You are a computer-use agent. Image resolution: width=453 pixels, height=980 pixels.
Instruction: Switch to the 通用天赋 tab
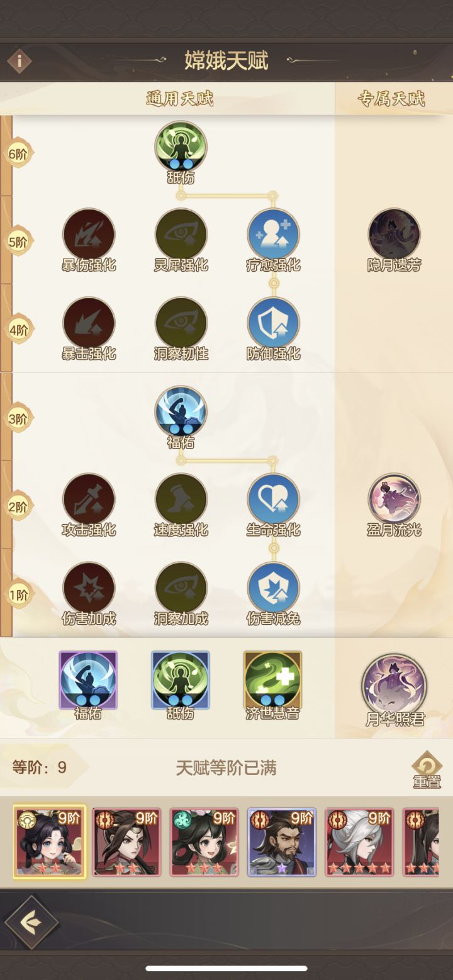click(180, 99)
